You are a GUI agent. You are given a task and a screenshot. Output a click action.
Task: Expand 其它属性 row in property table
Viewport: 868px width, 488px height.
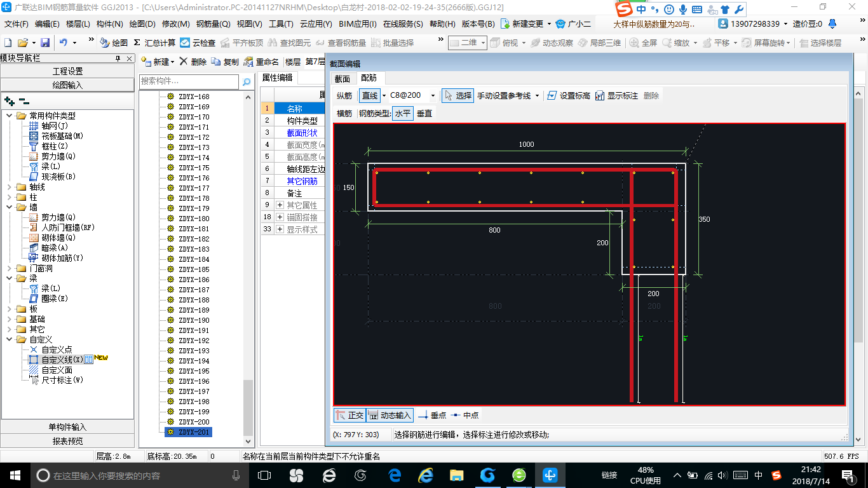click(280, 205)
